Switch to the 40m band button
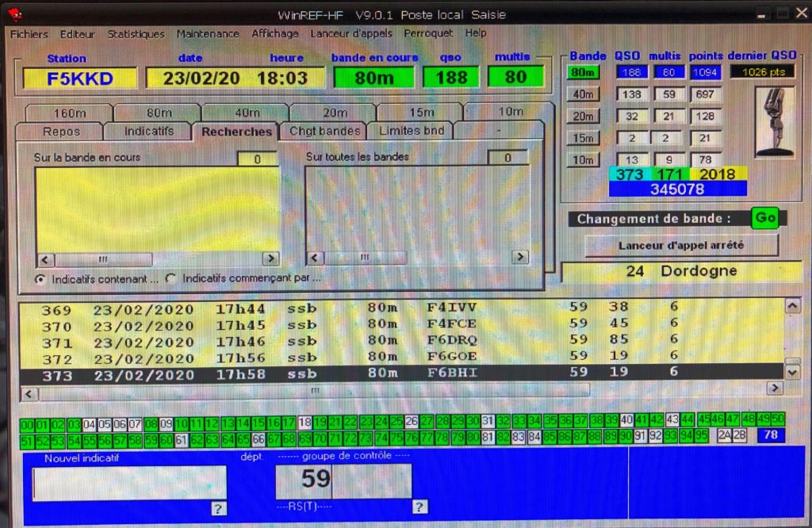This screenshot has height=528, width=812. pos(582,94)
